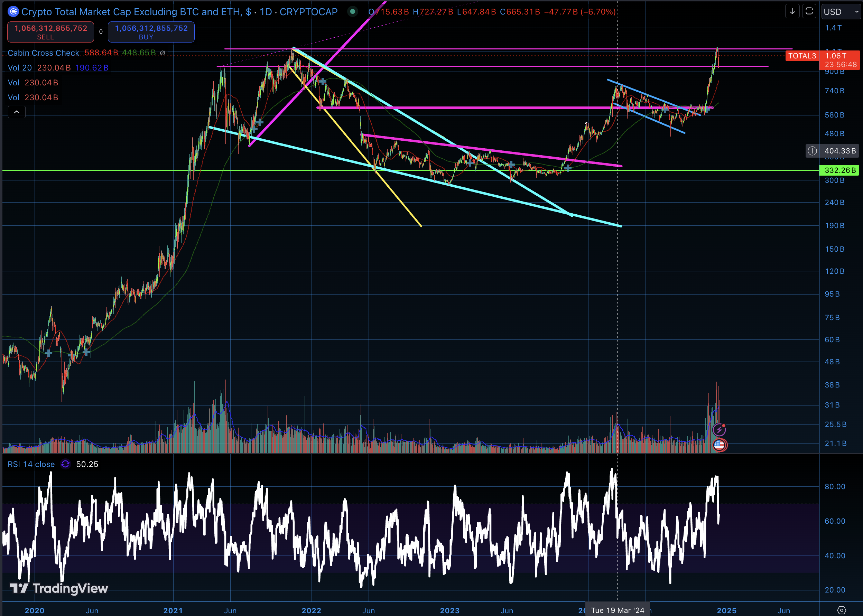The width and height of the screenshot is (863, 616).
Task: Click the plus icon beside 404.33B label
Action: click(x=812, y=151)
